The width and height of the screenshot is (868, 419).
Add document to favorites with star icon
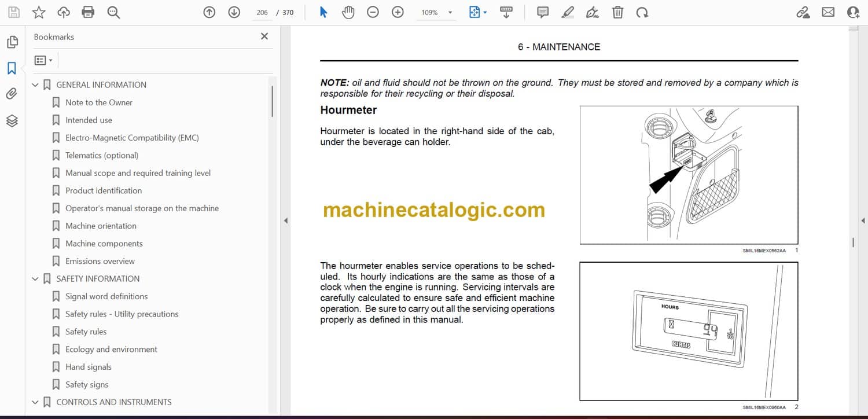point(39,12)
